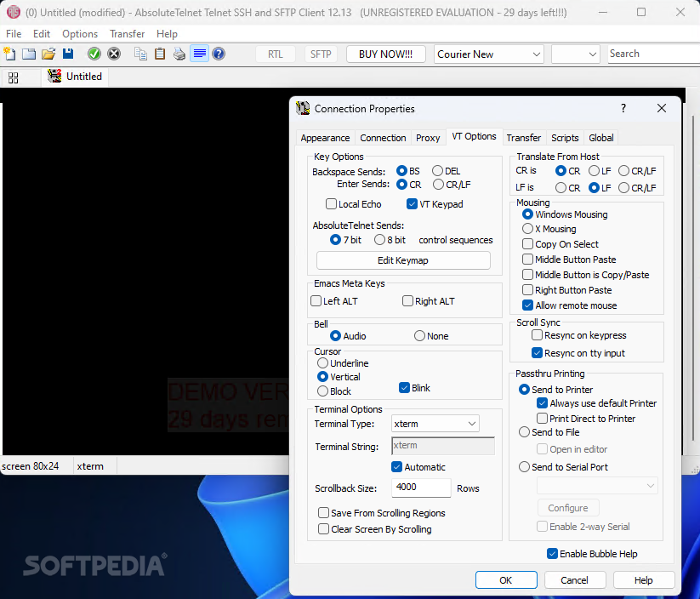Click the blue question mark help icon
This screenshot has width=700, height=599.
(x=219, y=54)
